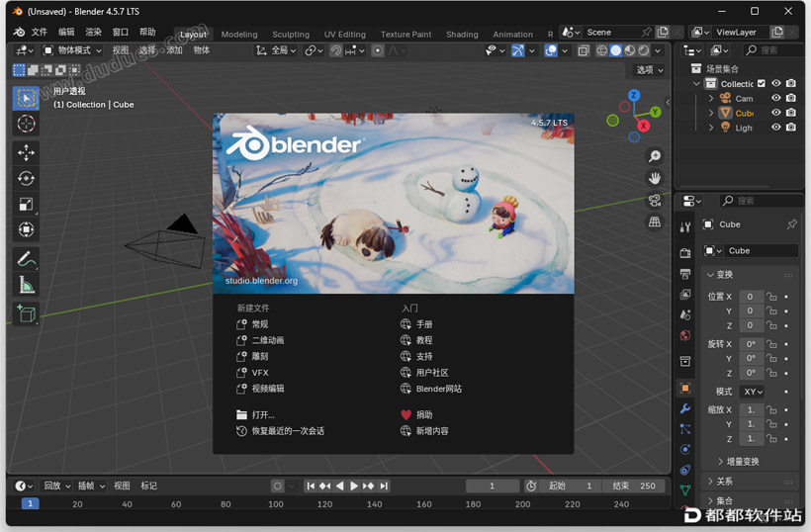This screenshot has width=811, height=532.
Task: Open rotation mode XYZ dropdown
Action: [x=753, y=392]
